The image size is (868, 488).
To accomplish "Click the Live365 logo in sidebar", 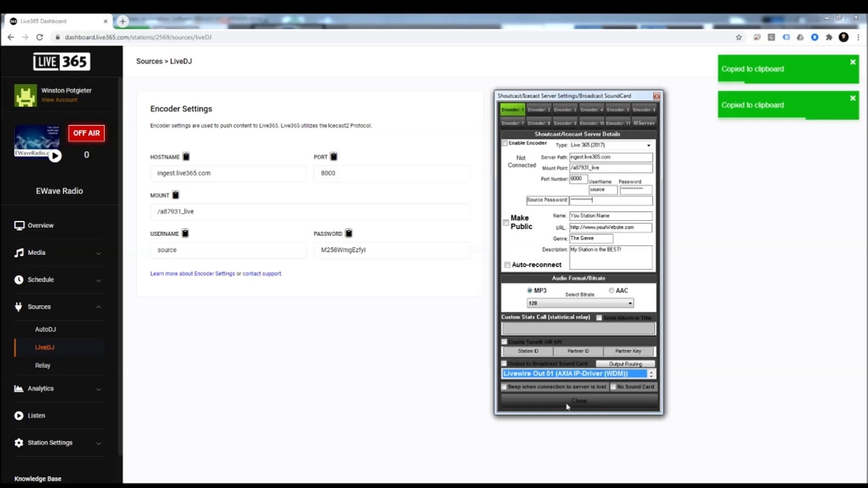I will [x=61, y=62].
